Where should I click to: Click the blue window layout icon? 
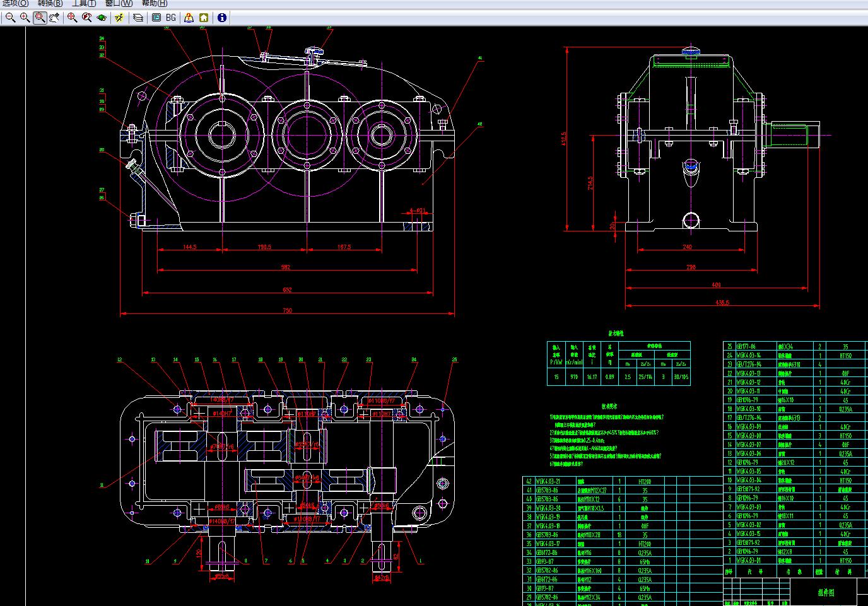point(156,18)
